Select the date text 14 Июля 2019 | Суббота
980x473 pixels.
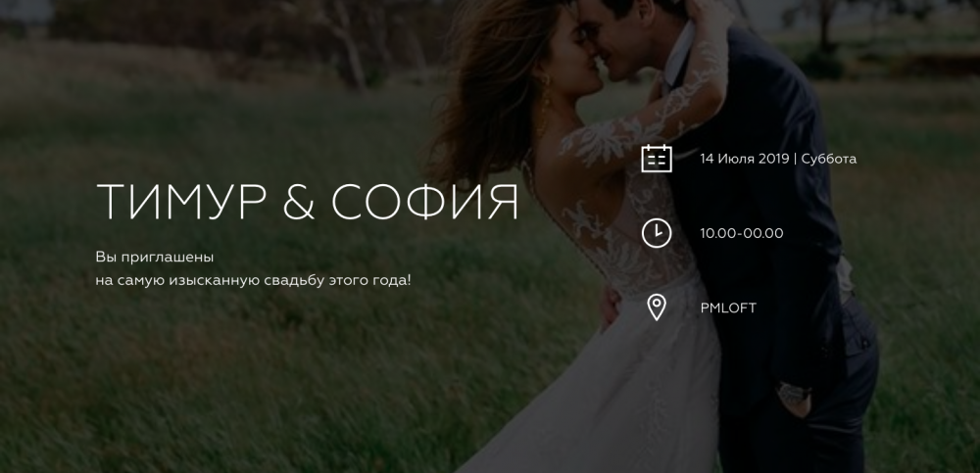coord(778,159)
